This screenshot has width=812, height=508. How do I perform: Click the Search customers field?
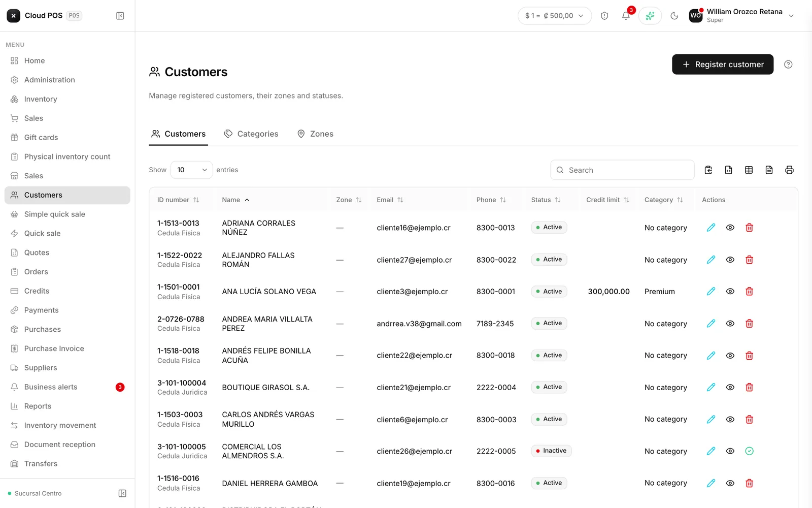tap(622, 170)
